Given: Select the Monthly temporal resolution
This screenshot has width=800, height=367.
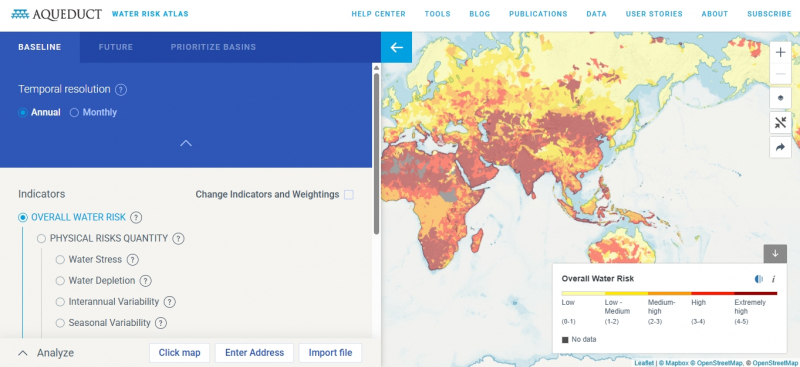Looking at the screenshot, I should 93,112.
